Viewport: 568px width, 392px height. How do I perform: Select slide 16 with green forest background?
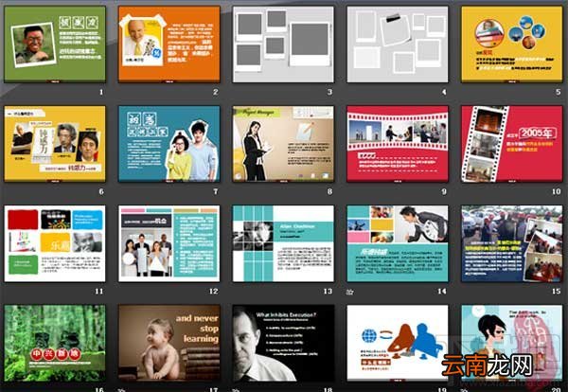[55, 343]
